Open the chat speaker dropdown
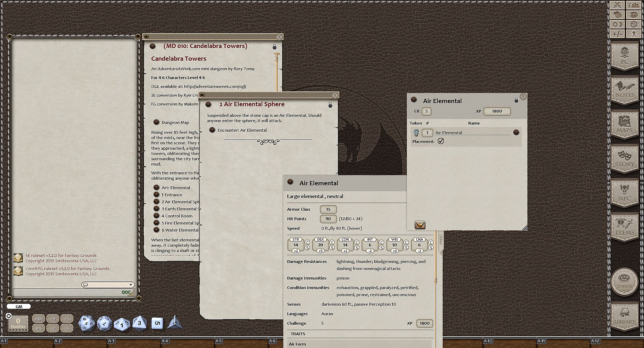The image size is (644, 348). (x=108, y=284)
